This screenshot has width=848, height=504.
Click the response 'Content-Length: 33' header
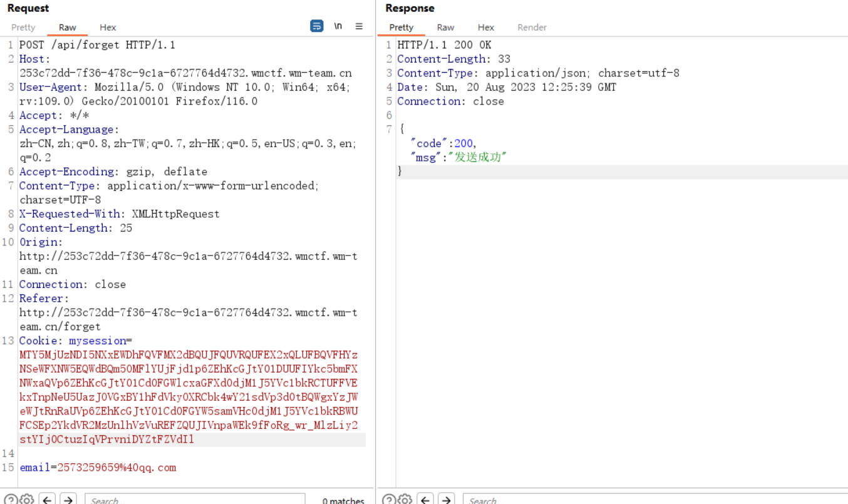(x=453, y=59)
